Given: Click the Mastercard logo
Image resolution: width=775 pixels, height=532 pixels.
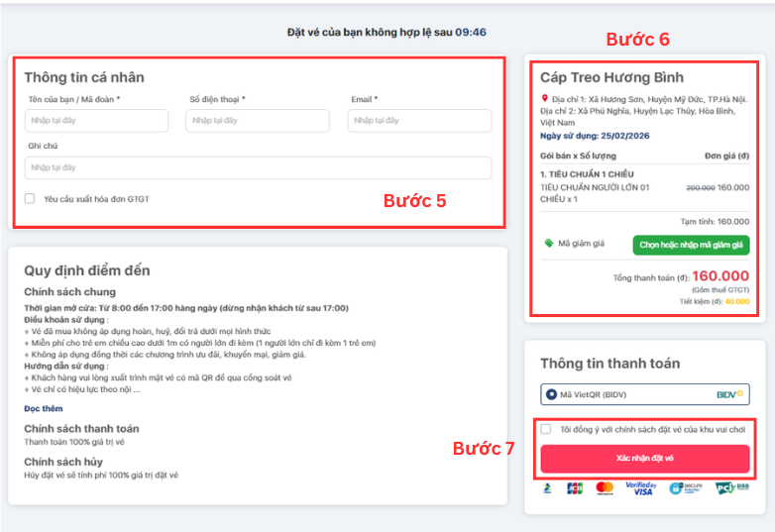Looking at the screenshot, I should (x=605, y=487).
